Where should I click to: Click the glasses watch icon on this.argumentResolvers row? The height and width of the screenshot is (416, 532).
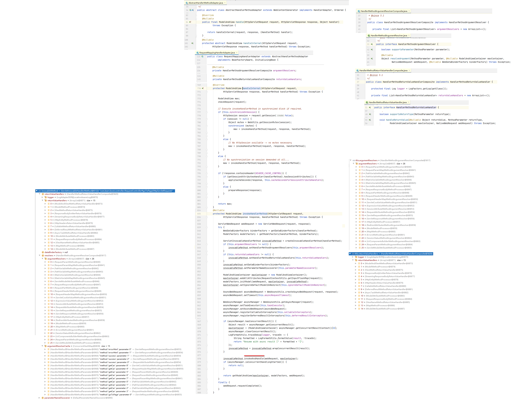pyautogui.click(x=354, y=160)
